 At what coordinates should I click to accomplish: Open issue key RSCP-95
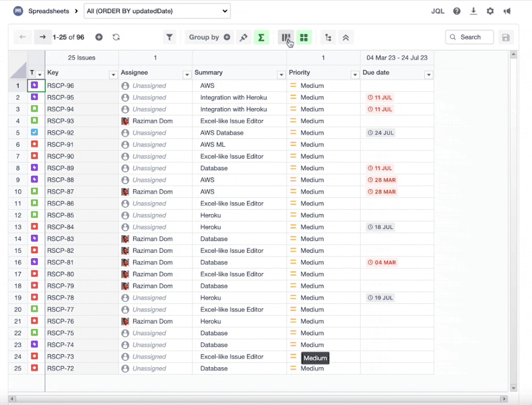60,97
